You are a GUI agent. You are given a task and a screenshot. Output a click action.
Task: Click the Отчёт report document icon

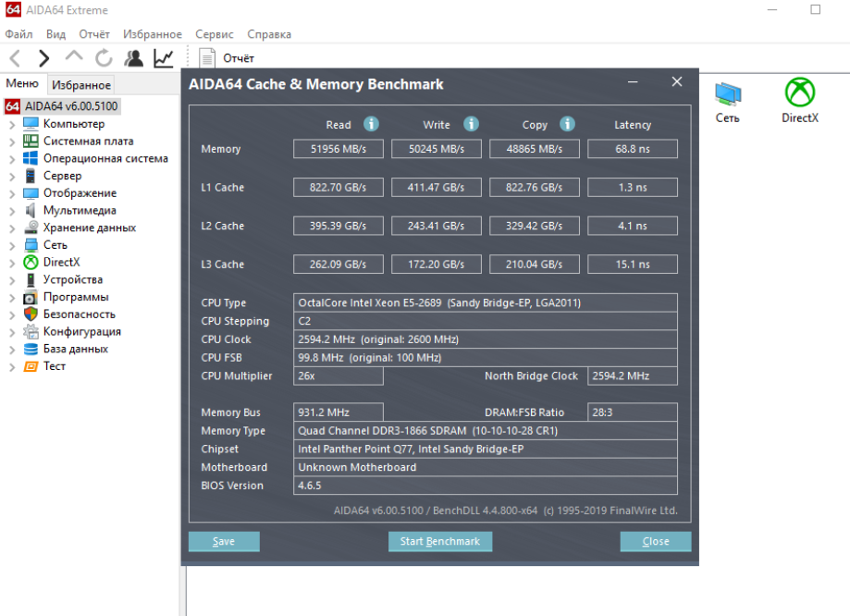click(206, 58)
